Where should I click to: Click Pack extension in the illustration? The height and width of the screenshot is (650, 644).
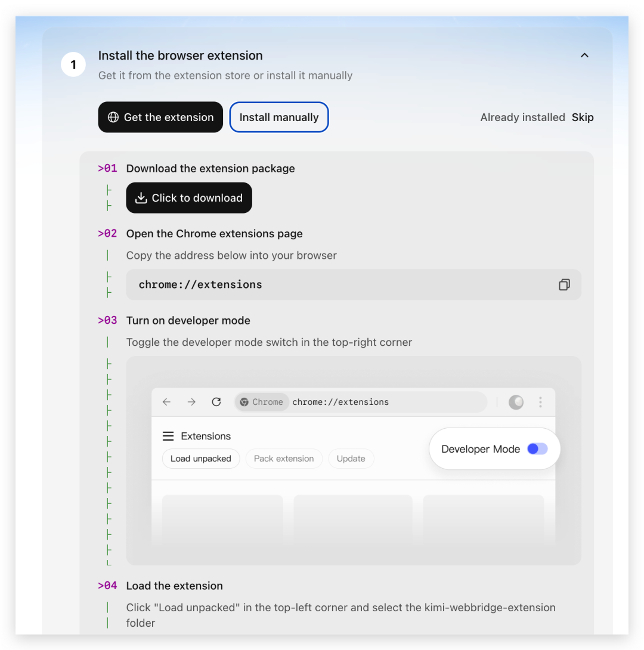tap(284, 459)
